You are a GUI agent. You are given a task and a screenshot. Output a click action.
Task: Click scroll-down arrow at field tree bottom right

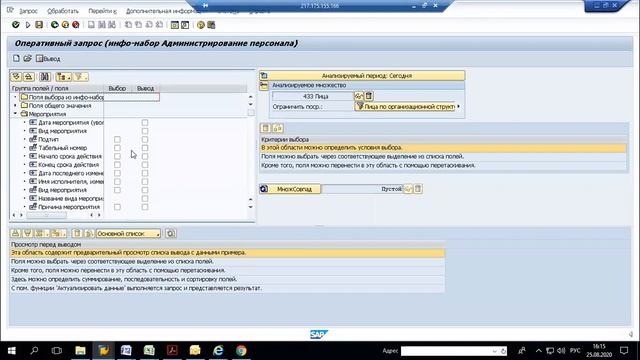pos(251,207)
